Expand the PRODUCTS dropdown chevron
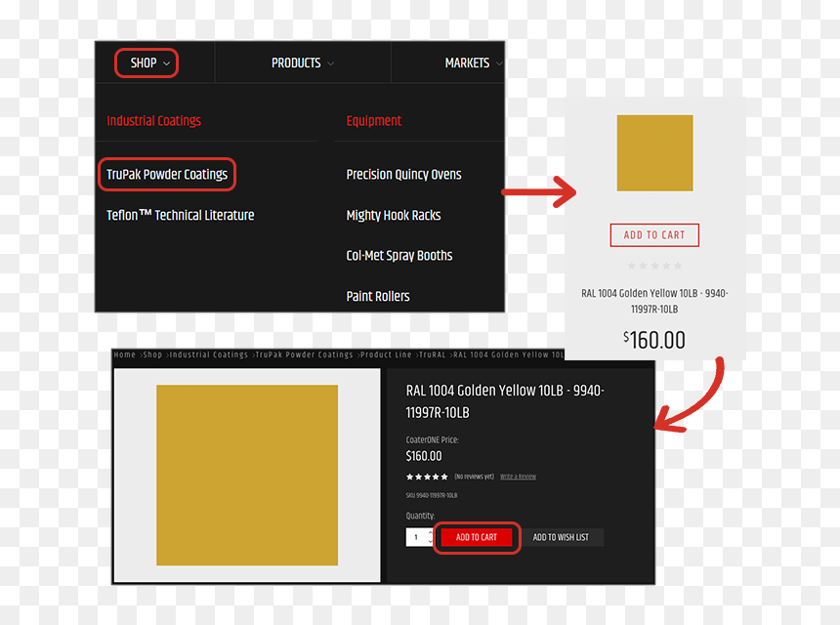This screenshot has height=625, width=840. point(330,63)
